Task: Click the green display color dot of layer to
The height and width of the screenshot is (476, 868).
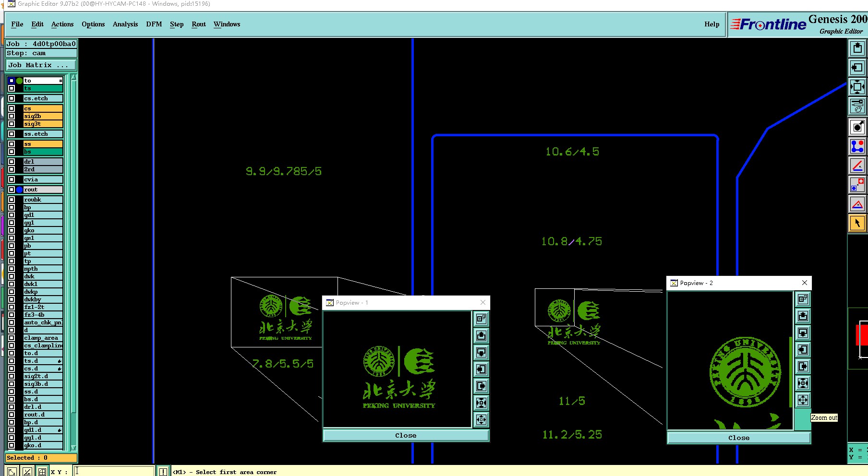Action: 19,81
